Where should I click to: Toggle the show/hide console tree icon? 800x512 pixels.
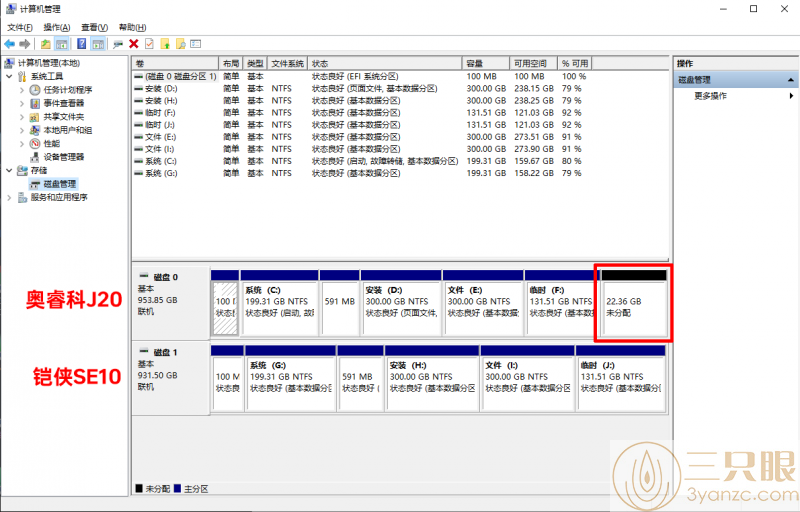62,44
